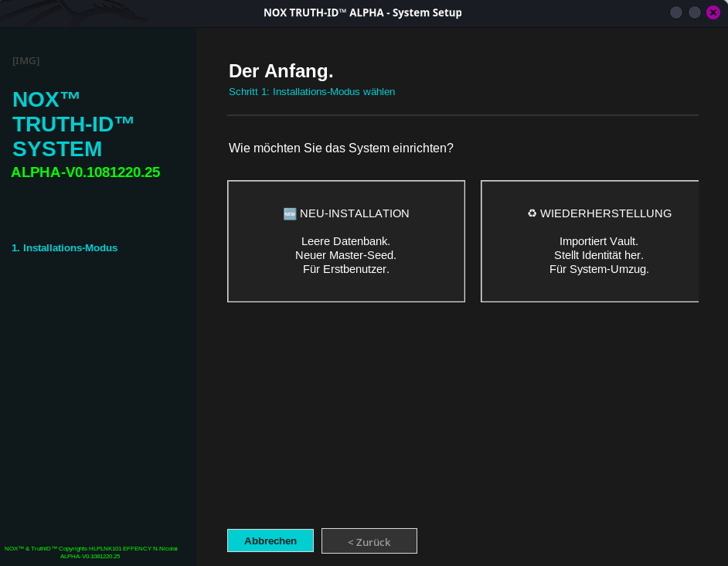Screen dimensions: 728x566
Task: Click the 'Wie möchten Sie das System einrichten?' question
Action: (x=341, y=148)
